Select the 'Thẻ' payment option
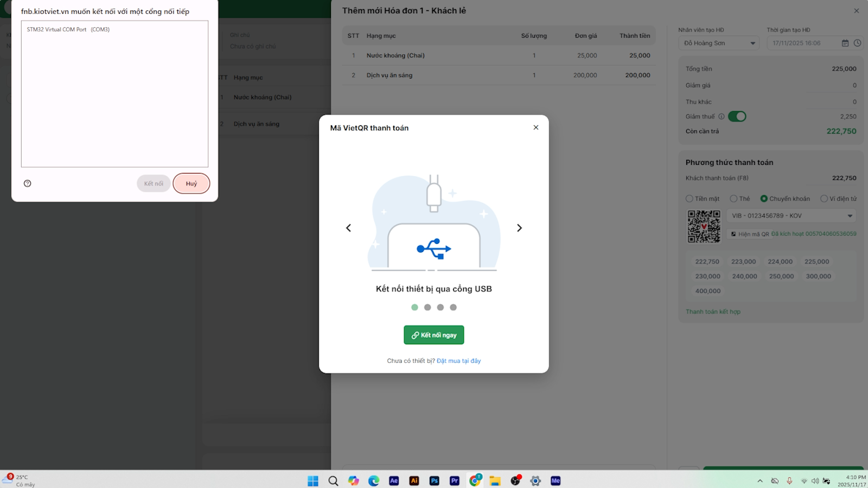Image resolution: width=868 pixels, height=488 pixels. [x=740, y=198]
